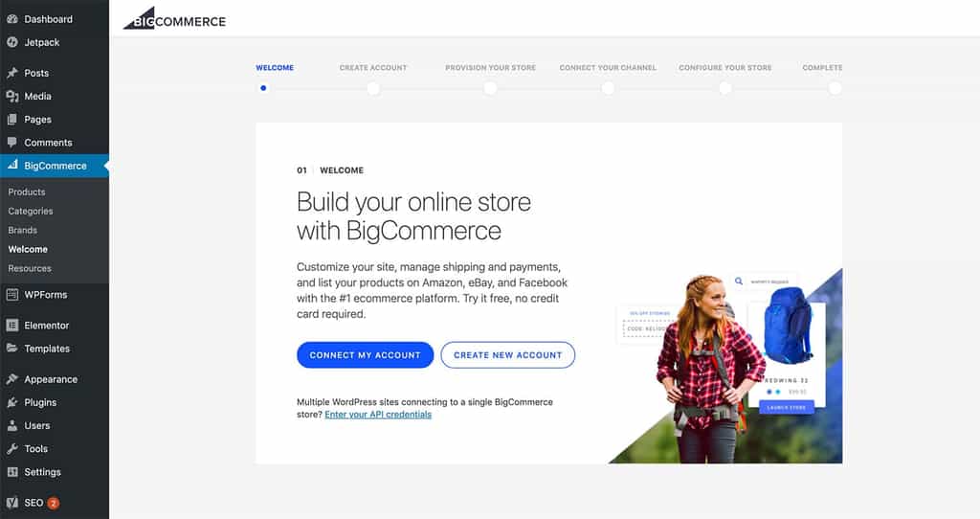Screen dimensions: 980x519
Task: Click the Configure Your Store progress dot
Action: coord(725,88)
